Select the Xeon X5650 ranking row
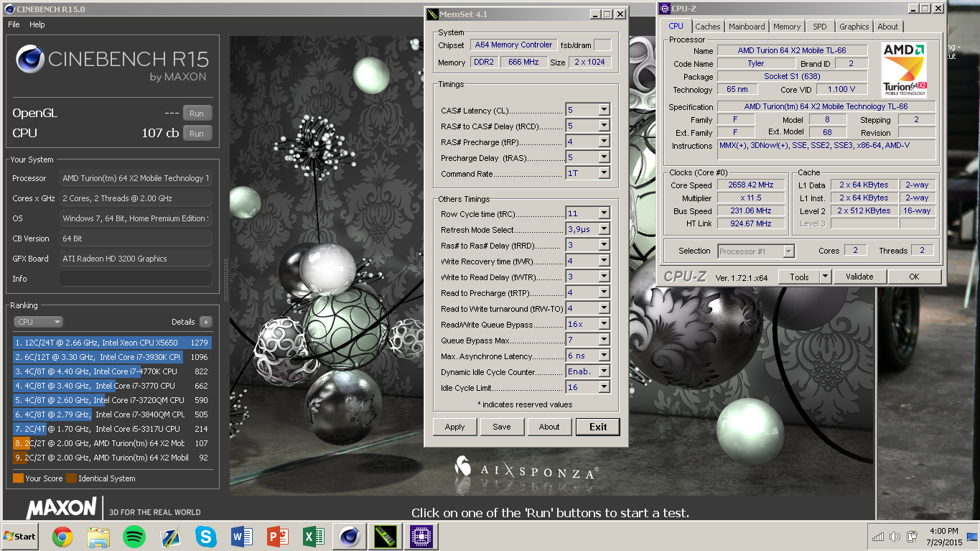This screenshot has height=551, width=980. click(112, 343)
